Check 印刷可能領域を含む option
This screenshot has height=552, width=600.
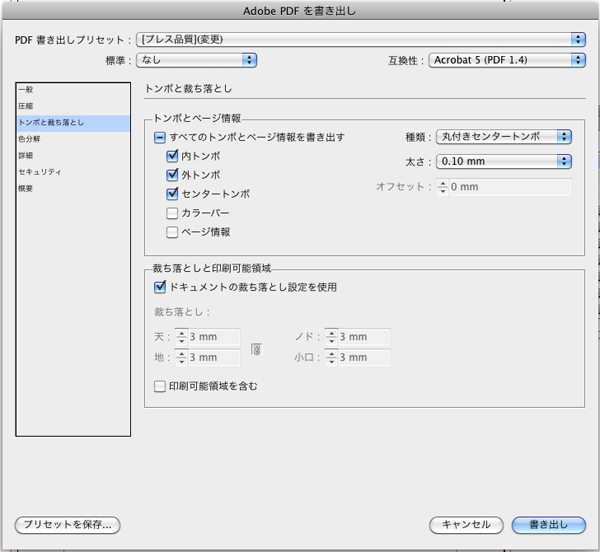[x=160, y=385]
